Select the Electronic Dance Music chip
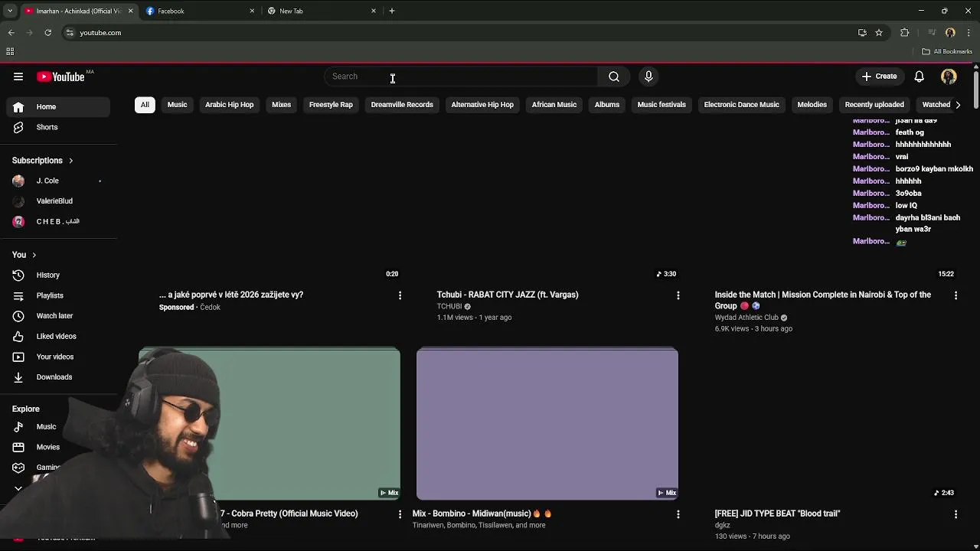980x551 pixels. pyautogui.click(x=741, y=105)
